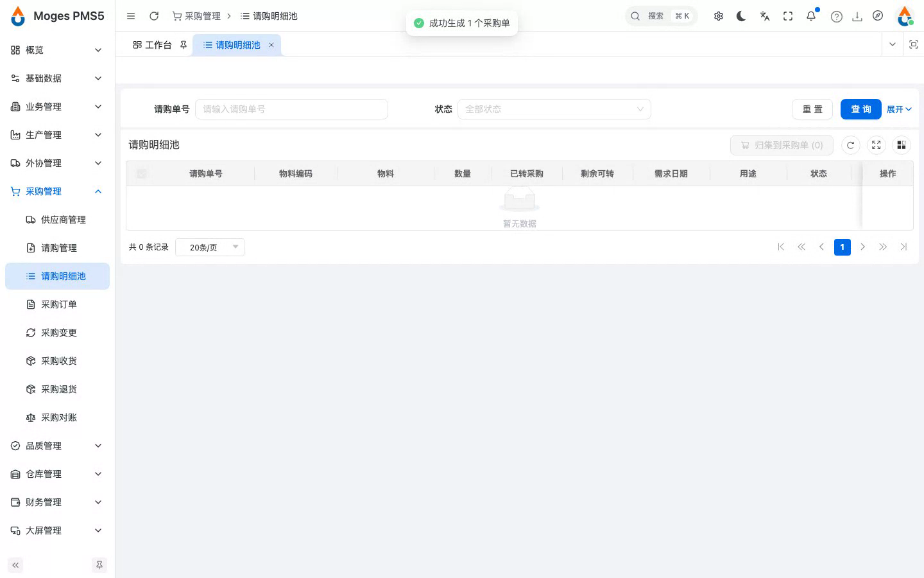Open the user avatar menu
The width and height of the screenshot is (924, 578).
point(905,16)
